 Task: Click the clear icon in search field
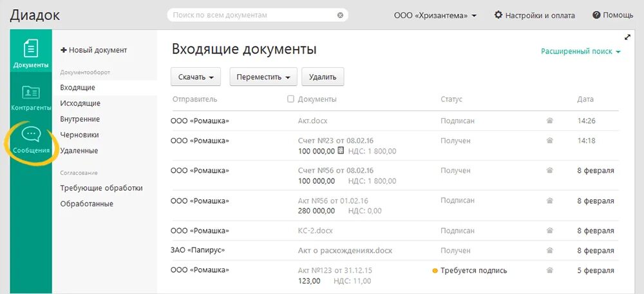click(340, 15)
